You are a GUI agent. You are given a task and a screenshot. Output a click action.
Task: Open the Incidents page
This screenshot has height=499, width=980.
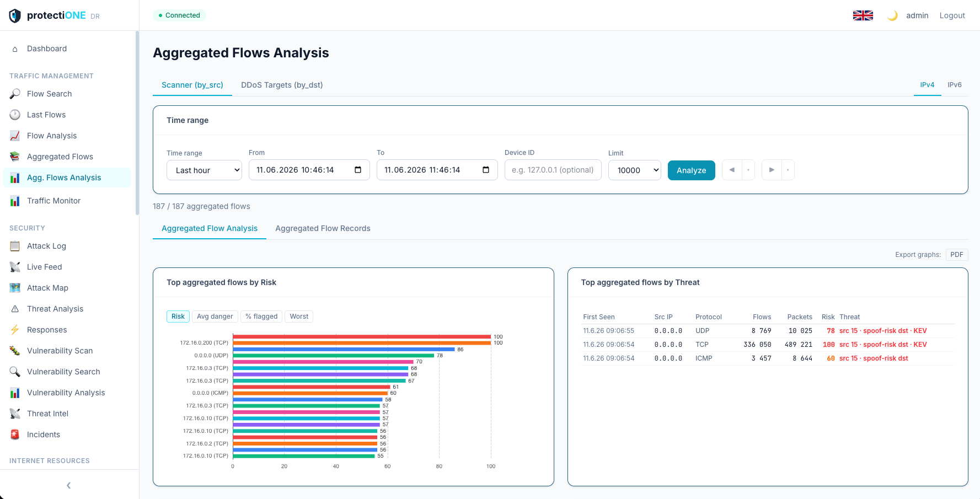click(x=66, y=434)
